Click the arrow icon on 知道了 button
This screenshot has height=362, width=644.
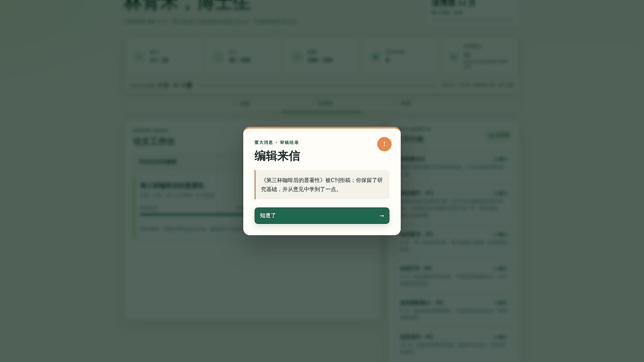pyautogui.click(x=381, y=216)
